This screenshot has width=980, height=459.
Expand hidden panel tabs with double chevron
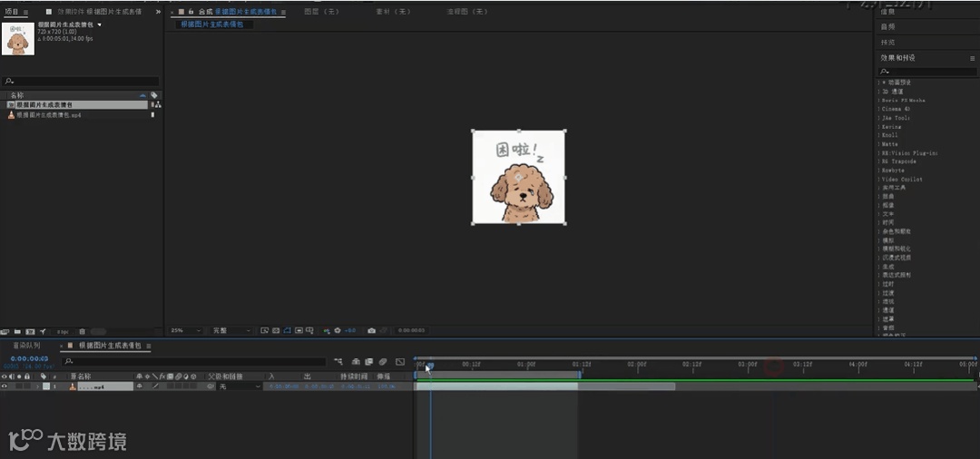click(158, 12)
